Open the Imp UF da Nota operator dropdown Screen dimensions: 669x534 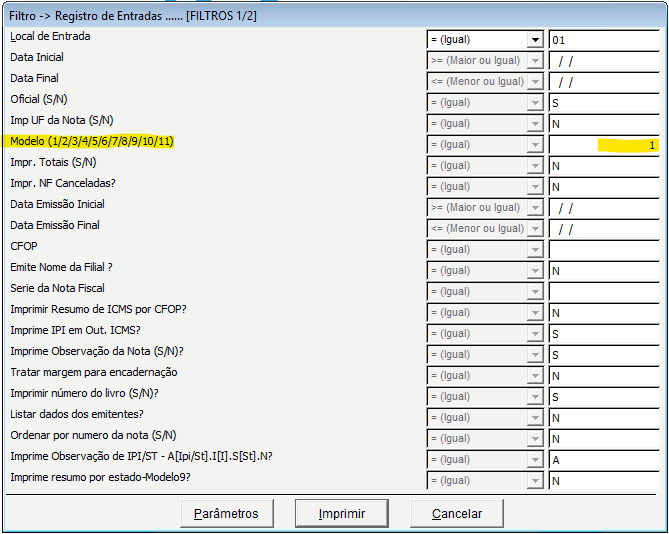pyautogui.click(x=485, y=124)
